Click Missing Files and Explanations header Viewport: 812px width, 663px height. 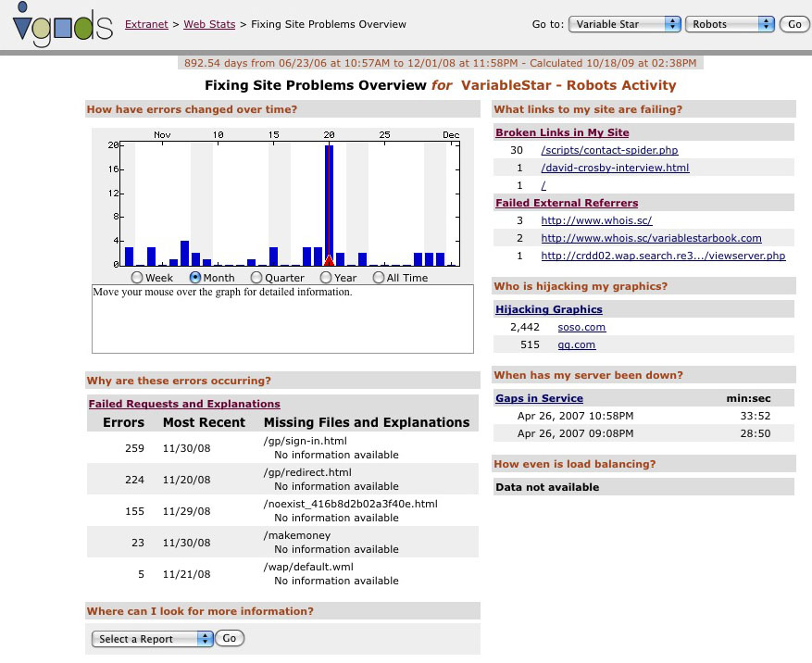[367, 422]
